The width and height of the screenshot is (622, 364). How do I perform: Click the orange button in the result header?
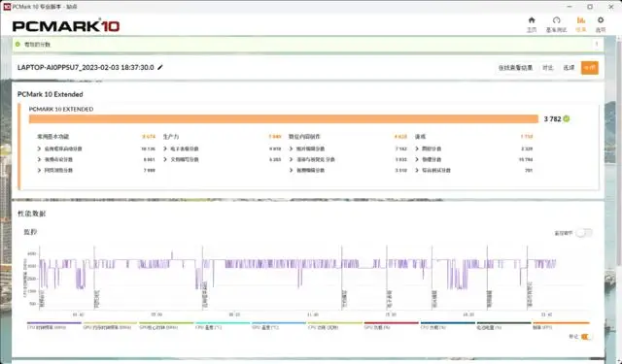[x=590, y=68]
